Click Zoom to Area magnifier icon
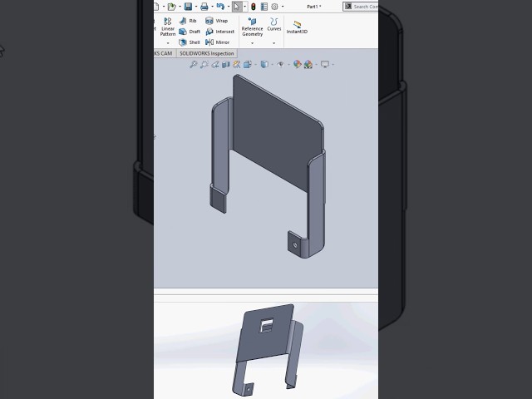This screenshot has width=532, height=399. pyautogui.click(x=204, y=64)
